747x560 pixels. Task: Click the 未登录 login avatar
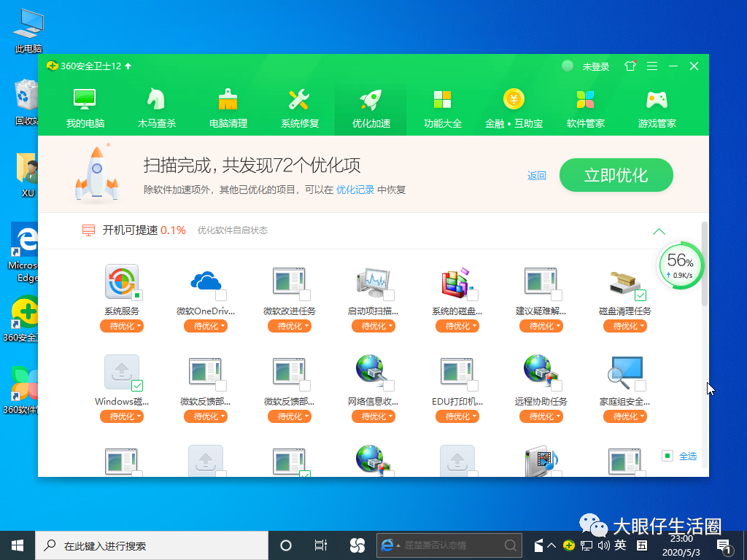tap(568, 66)
